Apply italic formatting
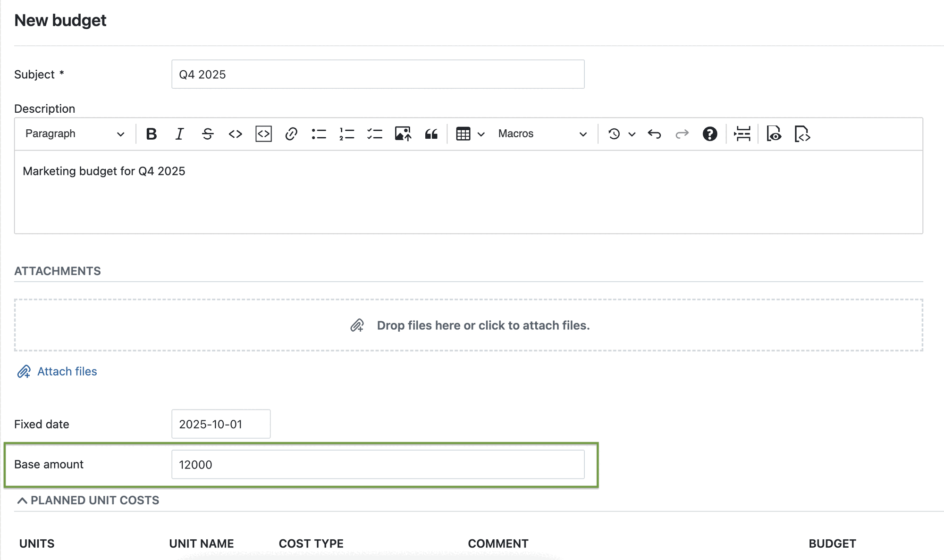 click(179, 134)
